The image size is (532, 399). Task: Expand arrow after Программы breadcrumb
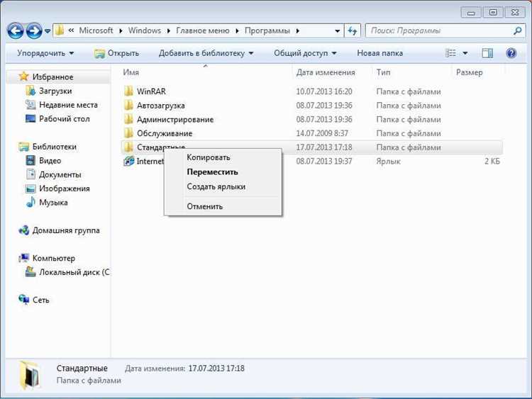tap(297, 31)
